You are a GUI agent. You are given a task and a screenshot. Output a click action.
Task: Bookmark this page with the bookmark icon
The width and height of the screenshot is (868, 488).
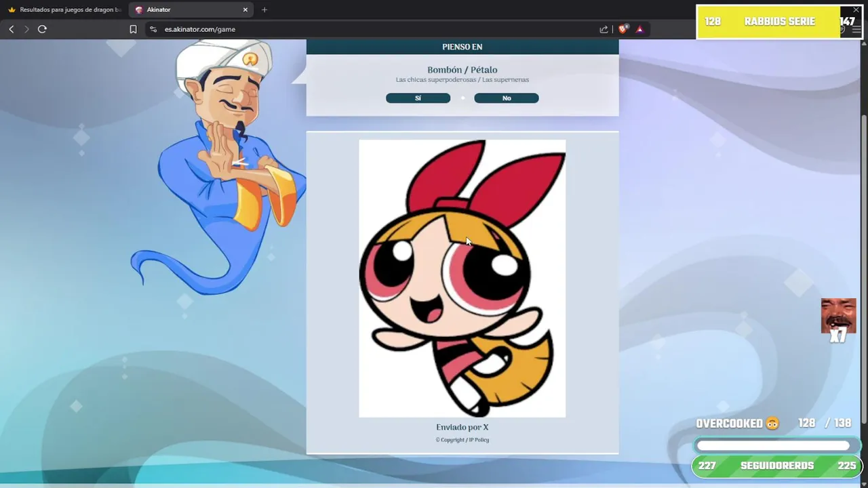133,29
